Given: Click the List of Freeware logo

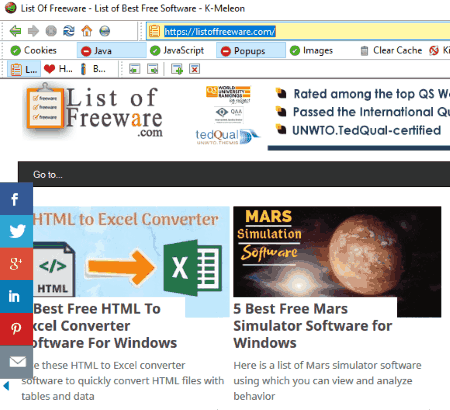Looking at the screenshot, I should (x=94, y=111).
